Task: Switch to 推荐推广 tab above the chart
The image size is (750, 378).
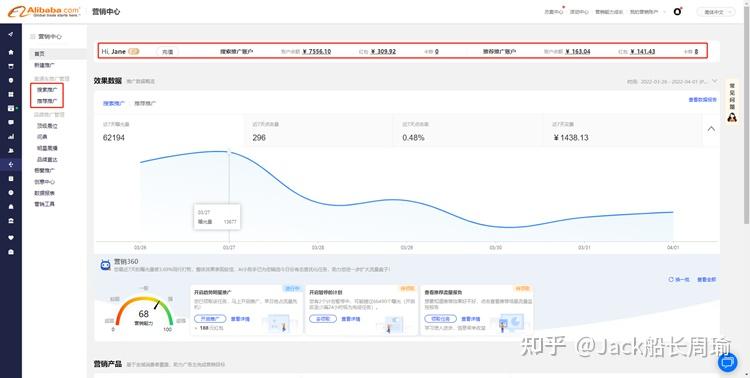Action: point(145,103)
